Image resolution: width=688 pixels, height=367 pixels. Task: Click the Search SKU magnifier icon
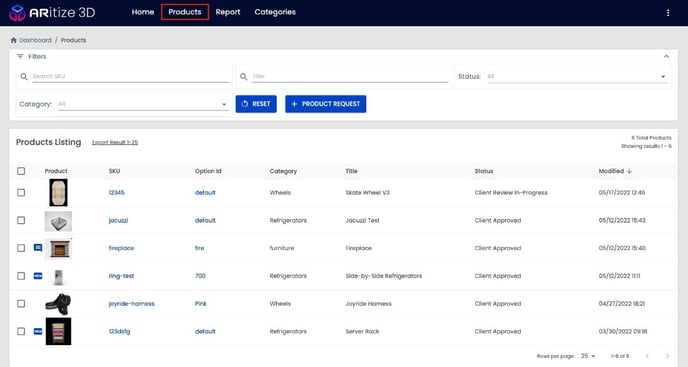[24, 76]
